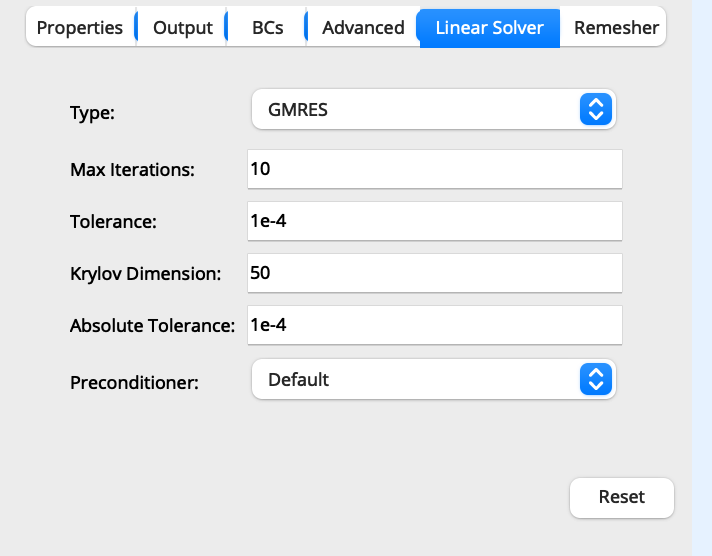
Task: Click the Krylov Dimension: label
Action: point(145,274)
